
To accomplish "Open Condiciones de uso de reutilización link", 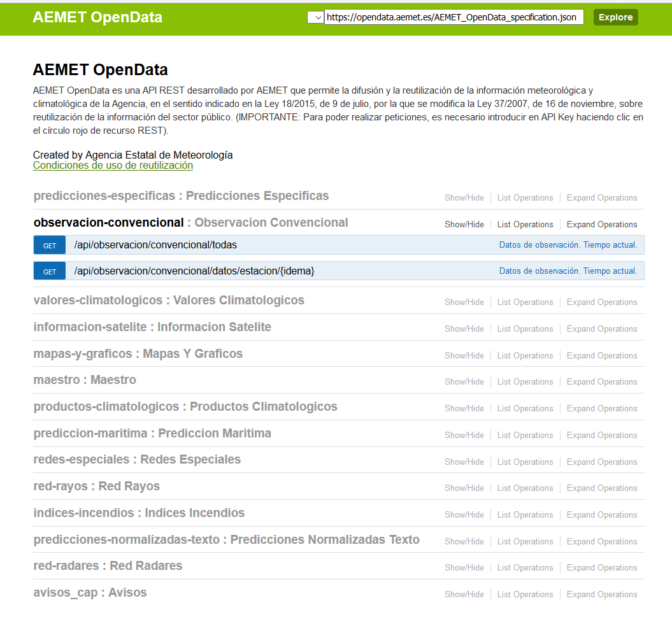I will pyautogui.click(x=113, y=166).
